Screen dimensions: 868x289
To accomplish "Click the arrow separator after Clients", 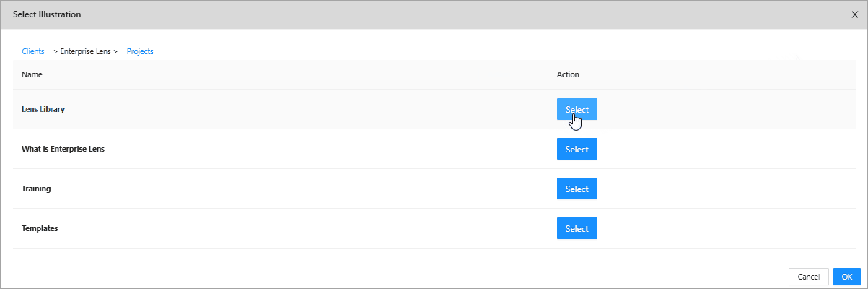I will pos(56,51).
